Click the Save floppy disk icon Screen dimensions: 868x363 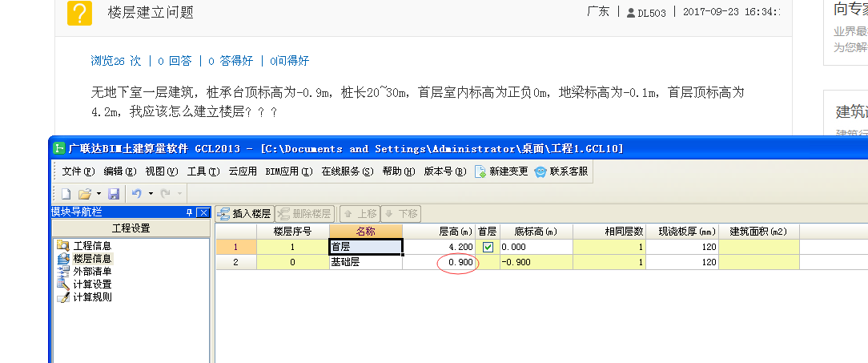(x=114, y=193)
